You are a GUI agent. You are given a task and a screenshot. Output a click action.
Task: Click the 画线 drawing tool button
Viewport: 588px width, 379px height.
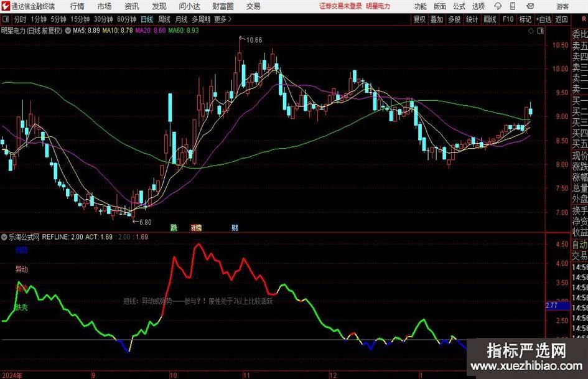pos(490,19)
